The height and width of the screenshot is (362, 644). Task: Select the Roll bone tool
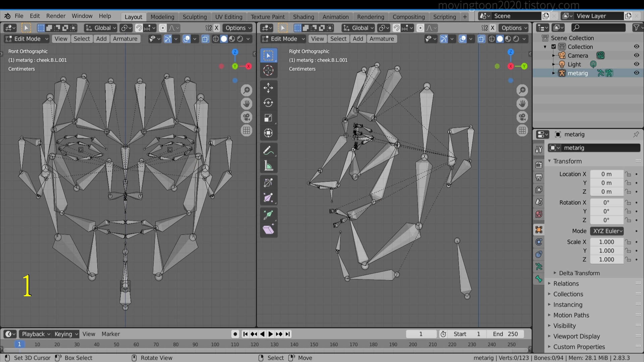click(268, 183)
